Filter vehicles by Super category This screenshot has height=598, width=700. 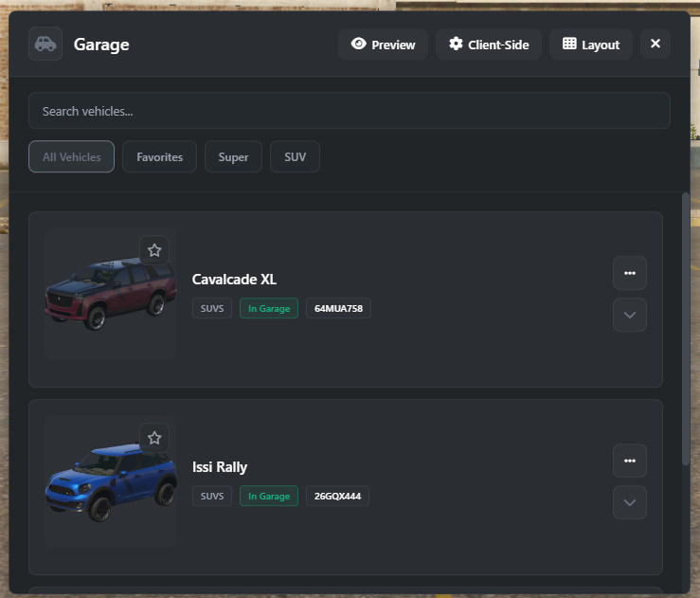click(233, 157)
